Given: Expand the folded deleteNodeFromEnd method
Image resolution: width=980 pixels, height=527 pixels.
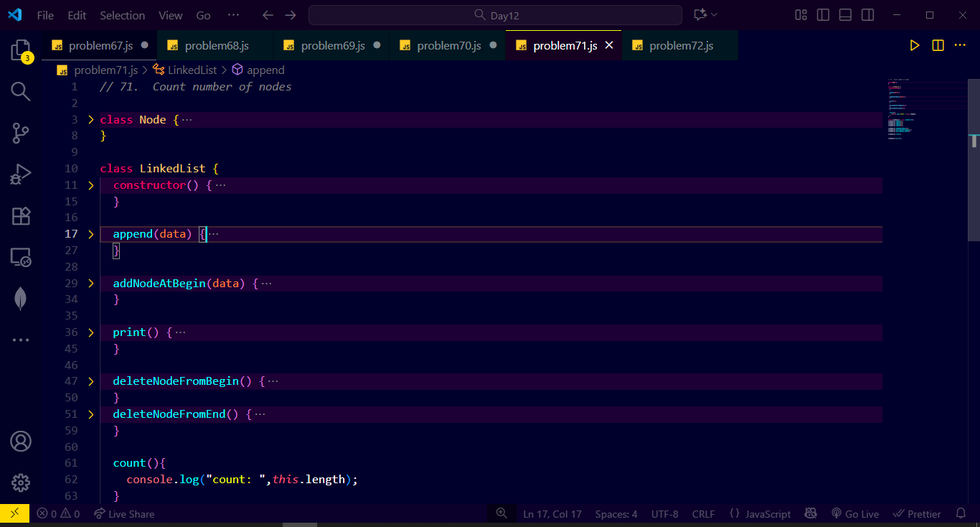Looking at the screenshot, I should coord(91,414).
